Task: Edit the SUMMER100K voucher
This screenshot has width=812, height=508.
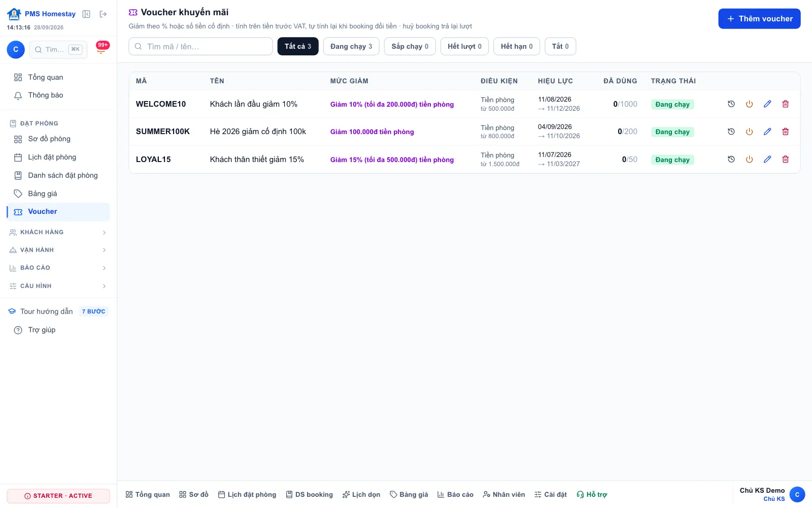Action: (x=767, y=132)
